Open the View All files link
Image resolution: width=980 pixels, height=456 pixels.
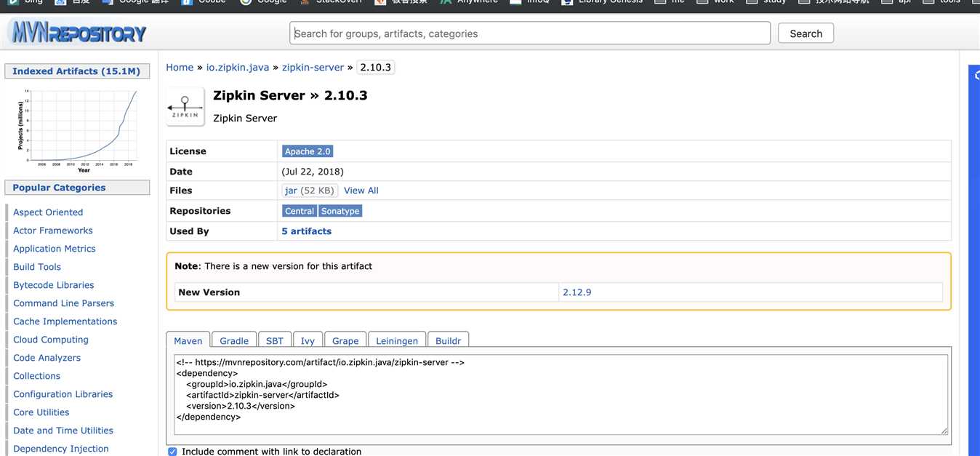tap(361, 191)
